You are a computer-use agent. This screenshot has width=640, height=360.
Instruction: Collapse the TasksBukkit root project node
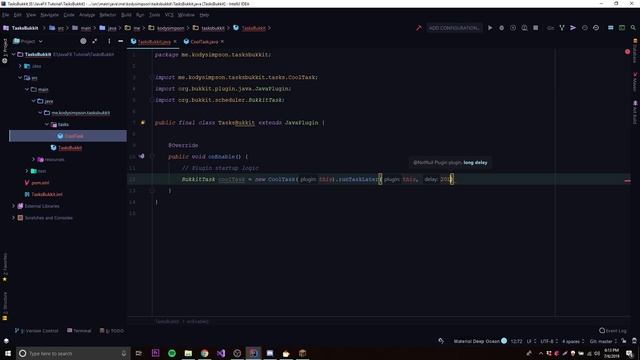[13, 54]
